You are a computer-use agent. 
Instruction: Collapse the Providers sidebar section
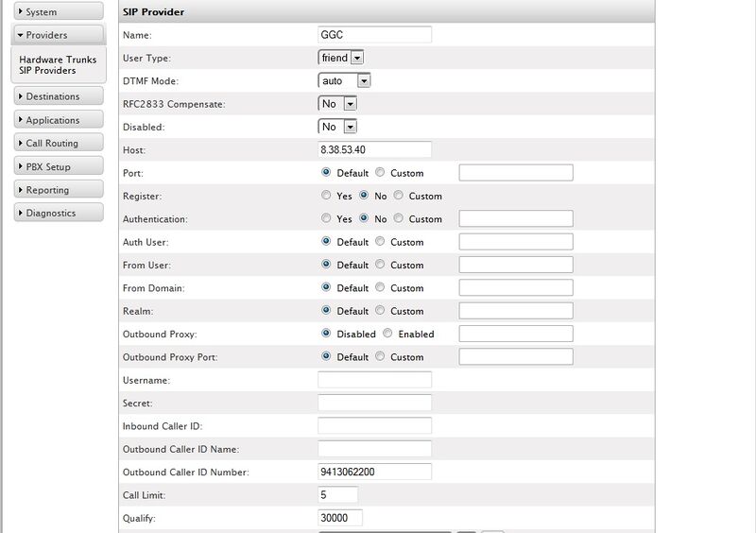pos(57,35)
